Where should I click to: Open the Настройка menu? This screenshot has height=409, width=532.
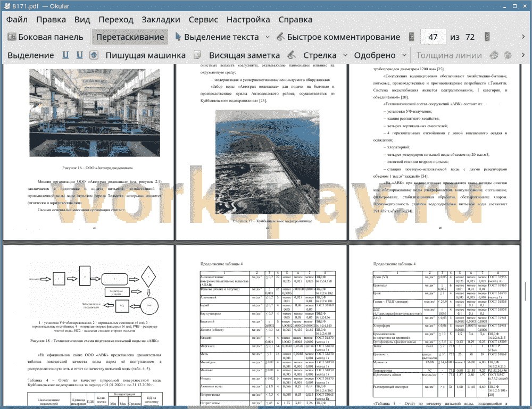[x=248, y=19]
